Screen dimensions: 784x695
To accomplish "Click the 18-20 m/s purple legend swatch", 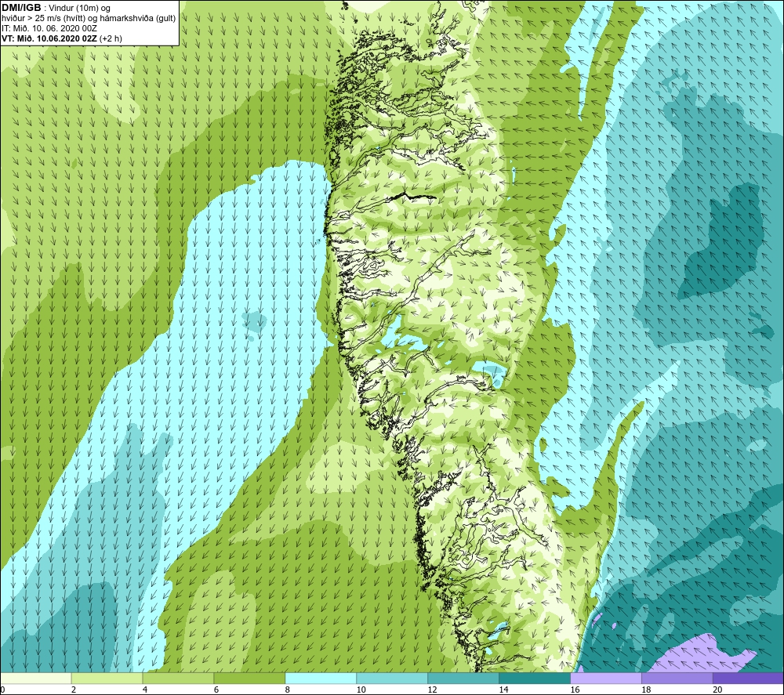I will tap(677, 678).
